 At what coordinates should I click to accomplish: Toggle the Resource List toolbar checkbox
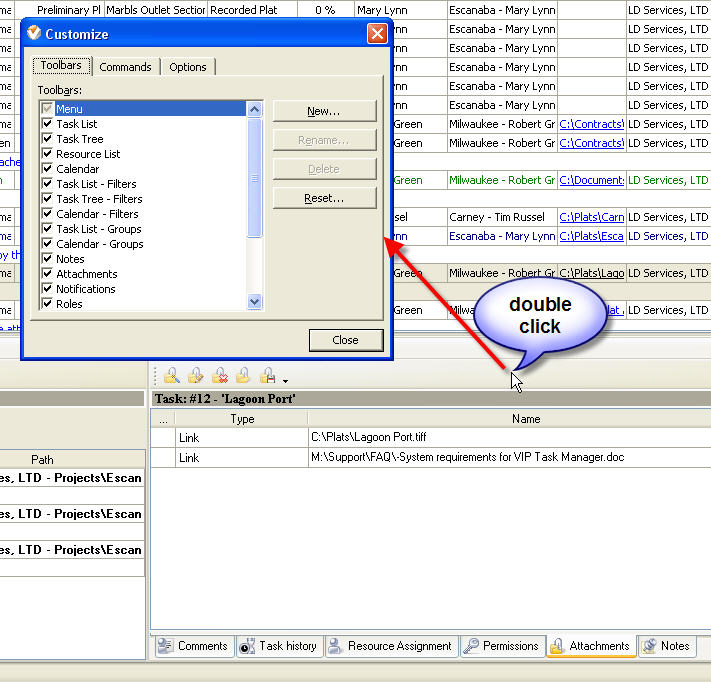(47, 154)
